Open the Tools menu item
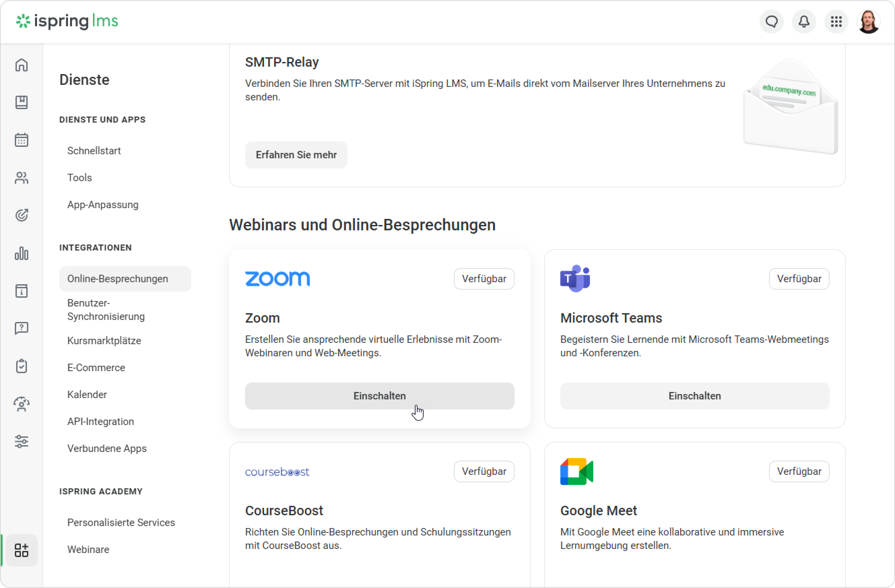Viewport: 895px width, 588px height. point(79,177)
